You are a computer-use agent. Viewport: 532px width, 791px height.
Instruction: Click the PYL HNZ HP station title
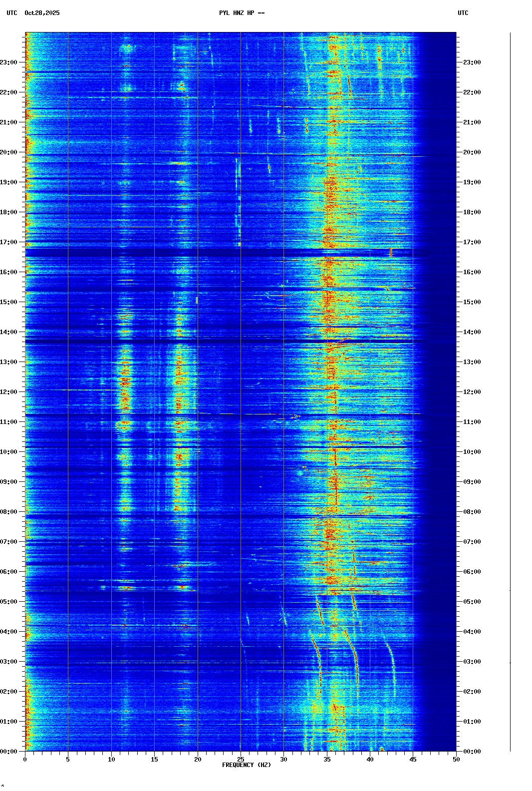click(x=242, y=13)
